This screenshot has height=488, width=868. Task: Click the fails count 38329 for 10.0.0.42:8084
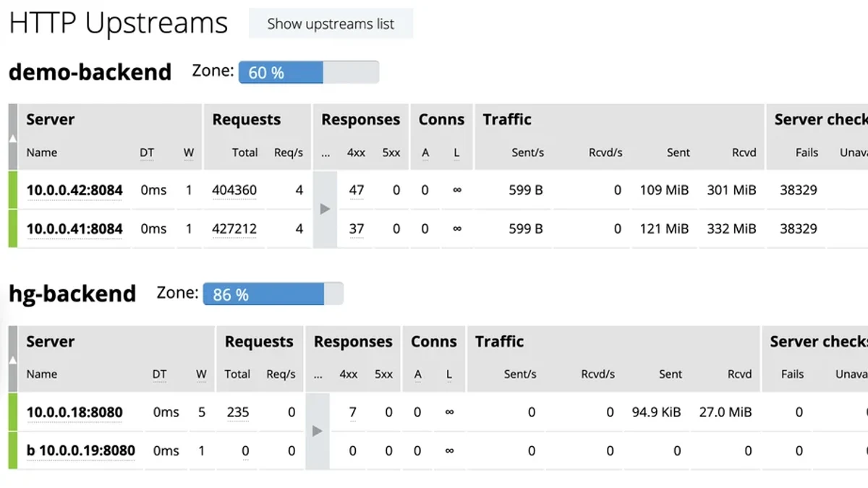tap(799, 190)
